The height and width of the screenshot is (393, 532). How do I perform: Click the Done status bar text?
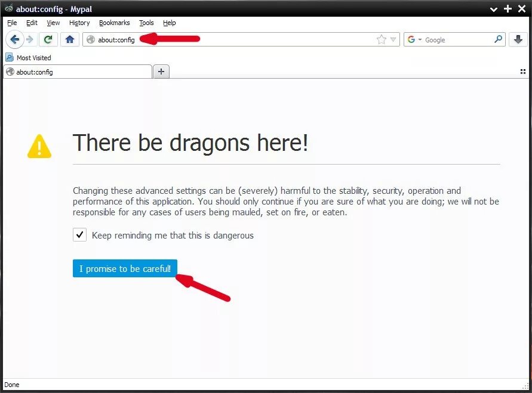(12, 385)
